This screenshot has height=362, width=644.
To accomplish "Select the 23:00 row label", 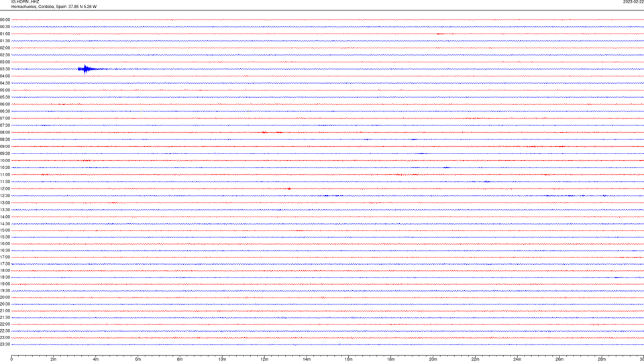I will 5,338.
